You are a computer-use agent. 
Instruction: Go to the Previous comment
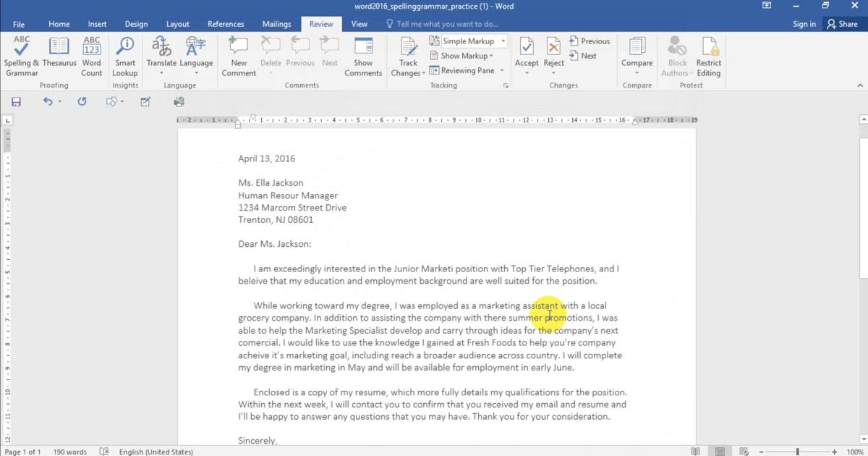pyautogui.click(x=299, y=51)
